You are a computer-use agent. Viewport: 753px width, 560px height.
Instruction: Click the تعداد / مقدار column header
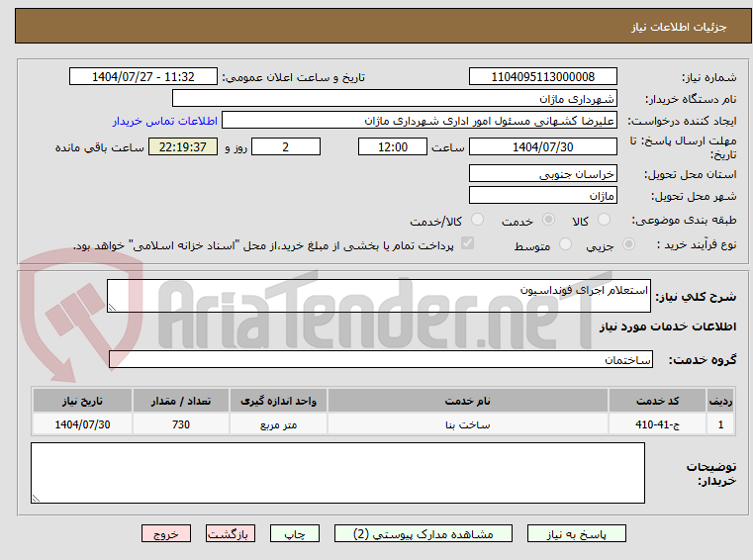point(181,401)
